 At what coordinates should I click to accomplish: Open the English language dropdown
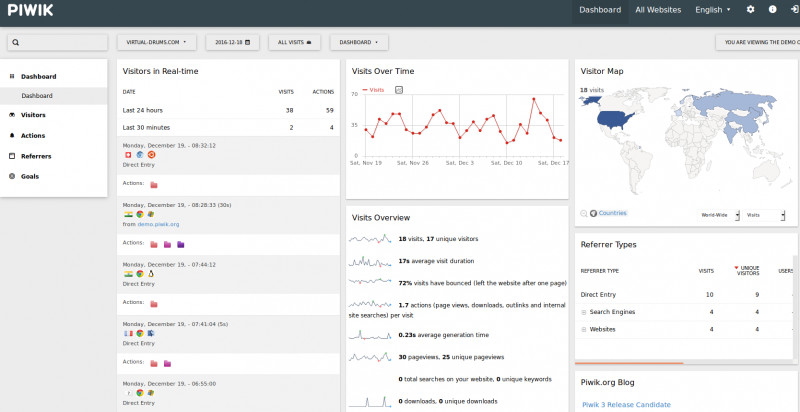713,10
